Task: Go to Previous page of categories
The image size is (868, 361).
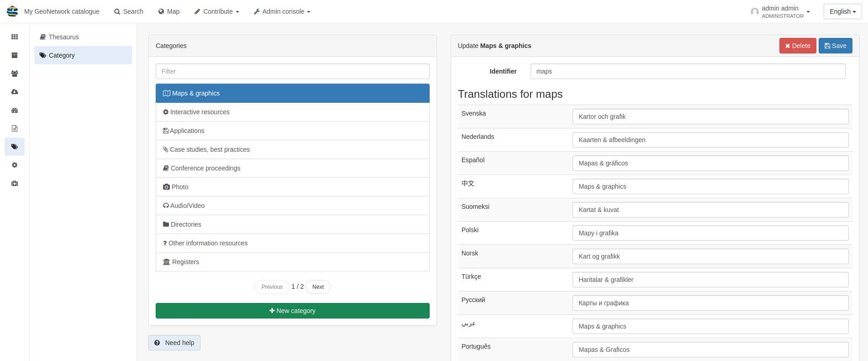Action: [x=272, y=287]
